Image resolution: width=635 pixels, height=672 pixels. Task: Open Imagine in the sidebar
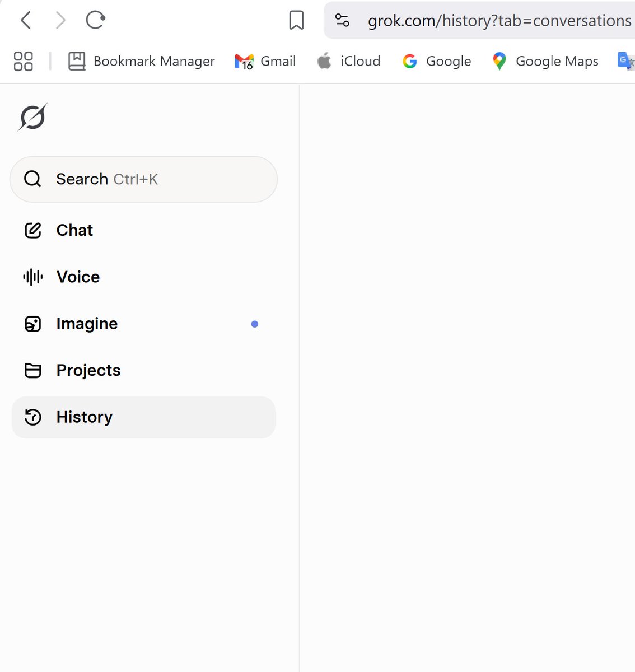pos(143,324)
